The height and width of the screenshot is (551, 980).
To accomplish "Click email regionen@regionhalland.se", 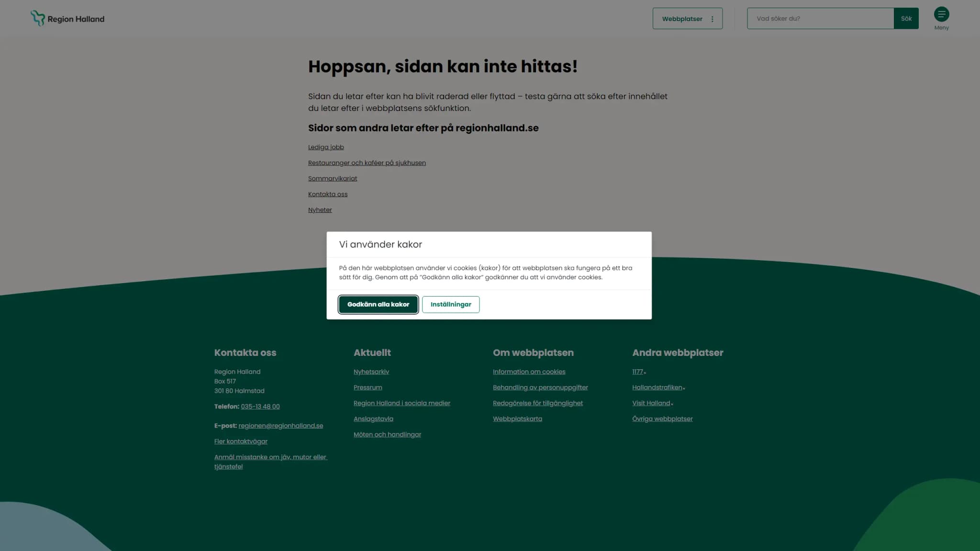I will 281,426.
